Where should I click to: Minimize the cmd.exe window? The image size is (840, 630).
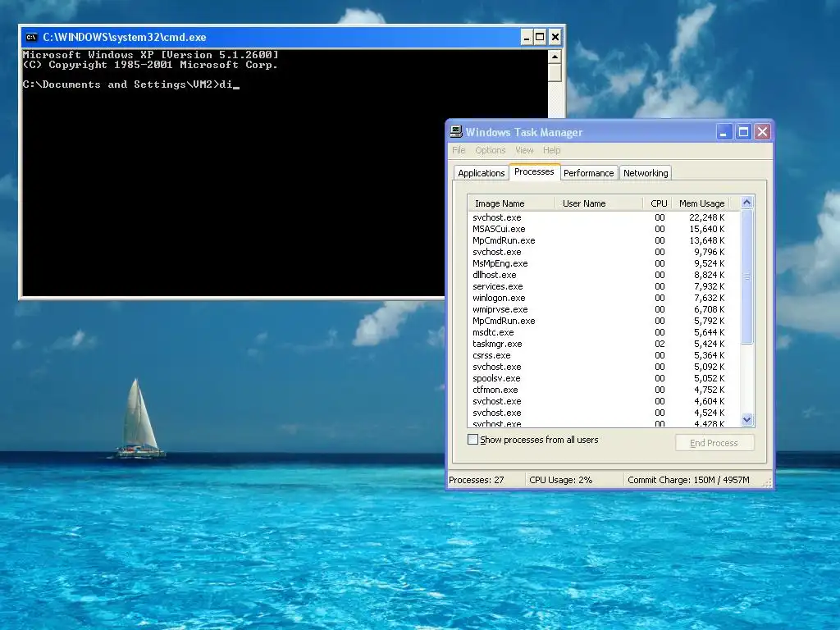(x=527, y=37)
